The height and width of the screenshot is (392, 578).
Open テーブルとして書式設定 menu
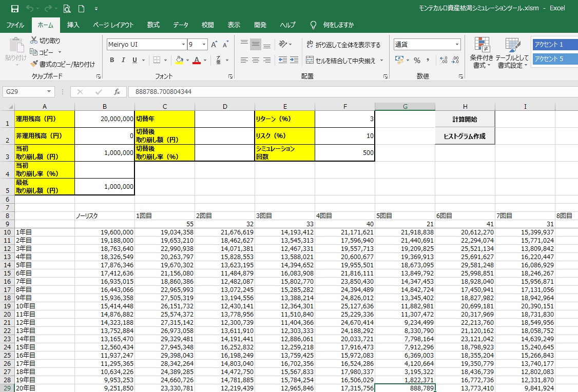[x=512, y=53]
